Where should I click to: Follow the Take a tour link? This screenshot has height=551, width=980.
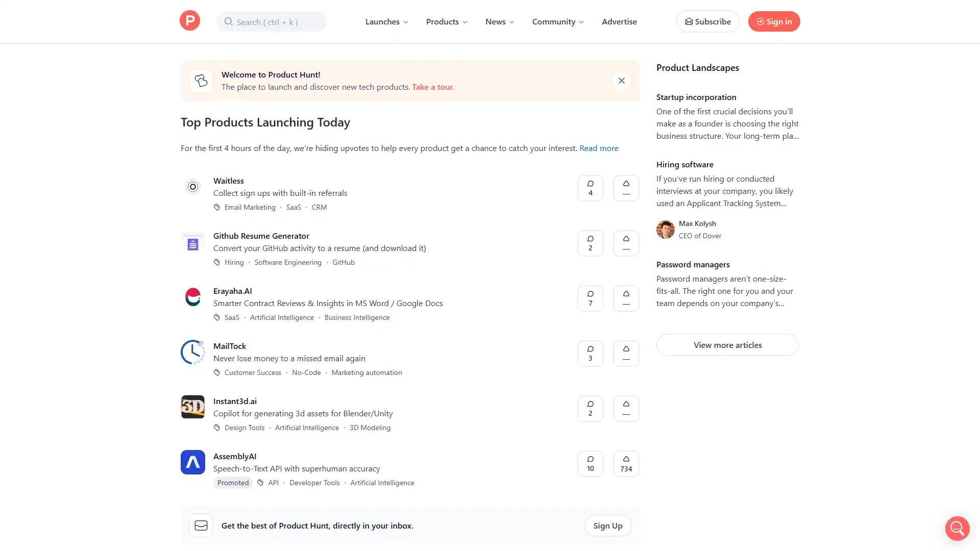point(433,87)
